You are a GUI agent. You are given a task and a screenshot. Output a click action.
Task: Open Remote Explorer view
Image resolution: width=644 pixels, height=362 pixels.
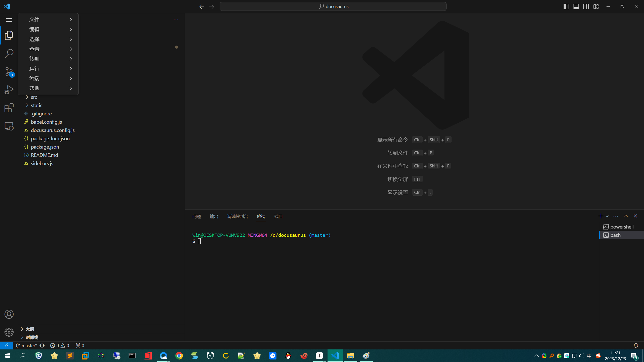[9, 126]
